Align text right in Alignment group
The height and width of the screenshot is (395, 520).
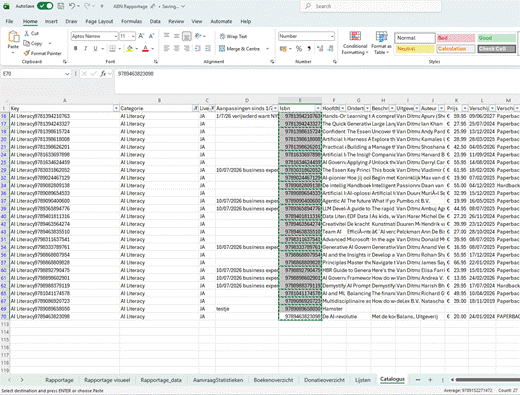(x=187, y=49)
